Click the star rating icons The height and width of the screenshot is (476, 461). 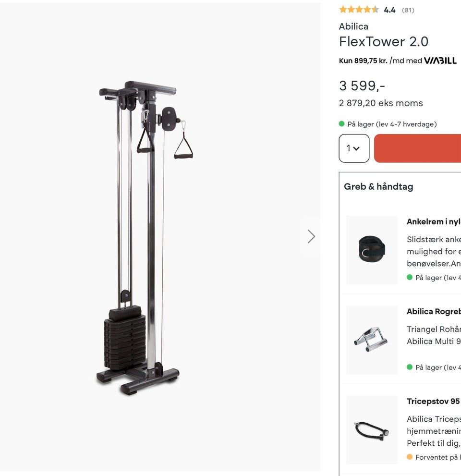pos(359,10)
